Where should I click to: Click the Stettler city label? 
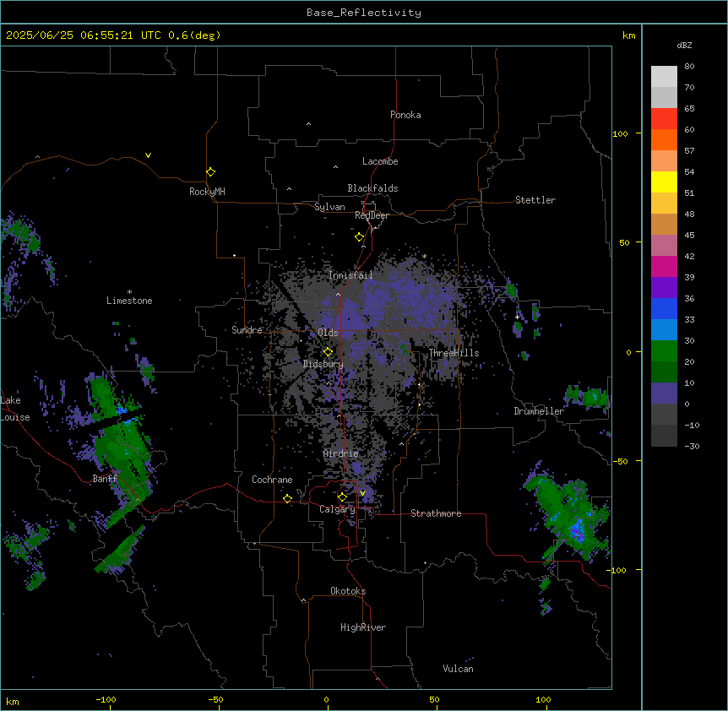[x=535, y=200]
